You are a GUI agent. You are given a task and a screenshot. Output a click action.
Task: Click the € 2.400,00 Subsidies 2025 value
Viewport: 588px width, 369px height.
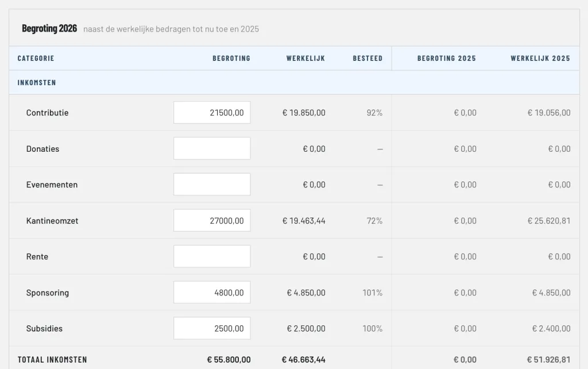click(551, 328)
